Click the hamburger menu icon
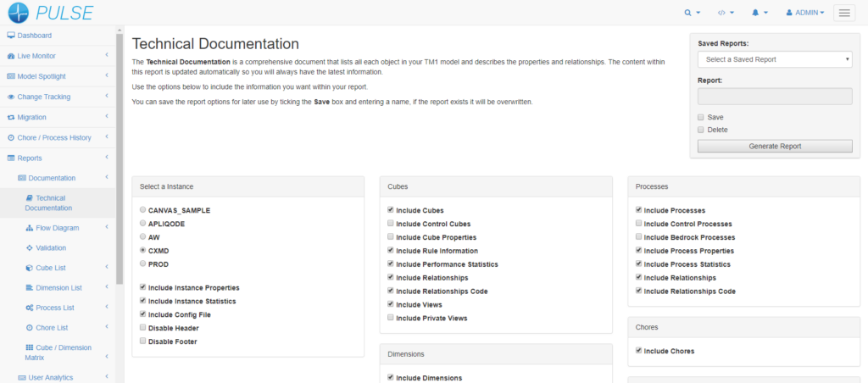868x383 pixels. (844, 13)
